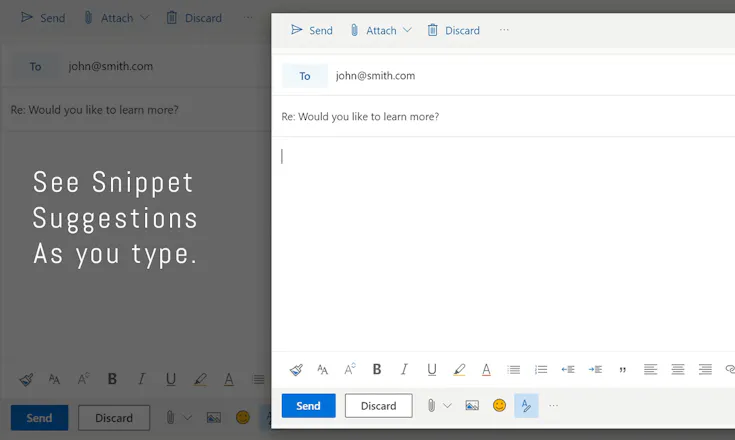
Task: Pick the highlight color in the background window
Action: [x=200, y=379]
